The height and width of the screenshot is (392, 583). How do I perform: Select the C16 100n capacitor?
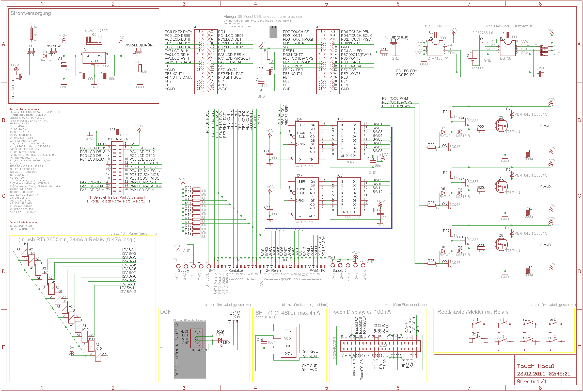tap(264, 343)
